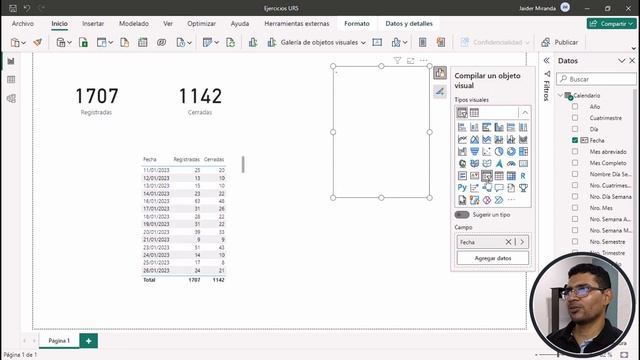Viewport: 640px width, 360px height.
Task: Click the filter icon above selected visual
Action: point(397,61)
